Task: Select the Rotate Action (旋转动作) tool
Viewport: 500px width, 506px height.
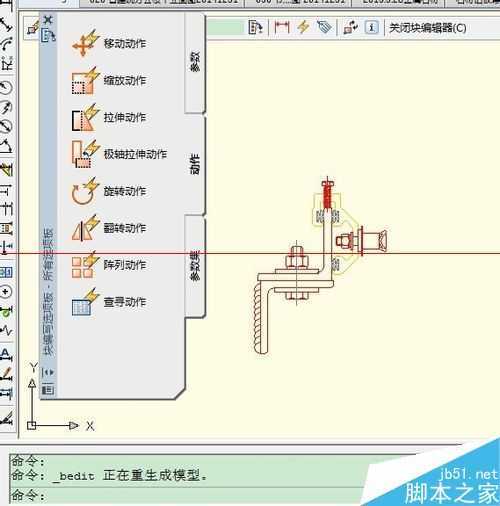Action: click(109, 191)
